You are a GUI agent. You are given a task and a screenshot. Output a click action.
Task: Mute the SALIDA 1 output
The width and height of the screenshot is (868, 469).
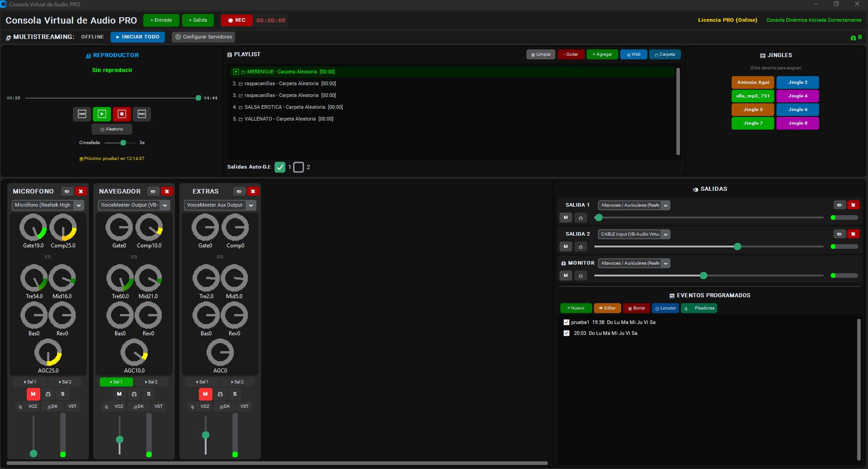pyautogui.click(x=565, y=218)
